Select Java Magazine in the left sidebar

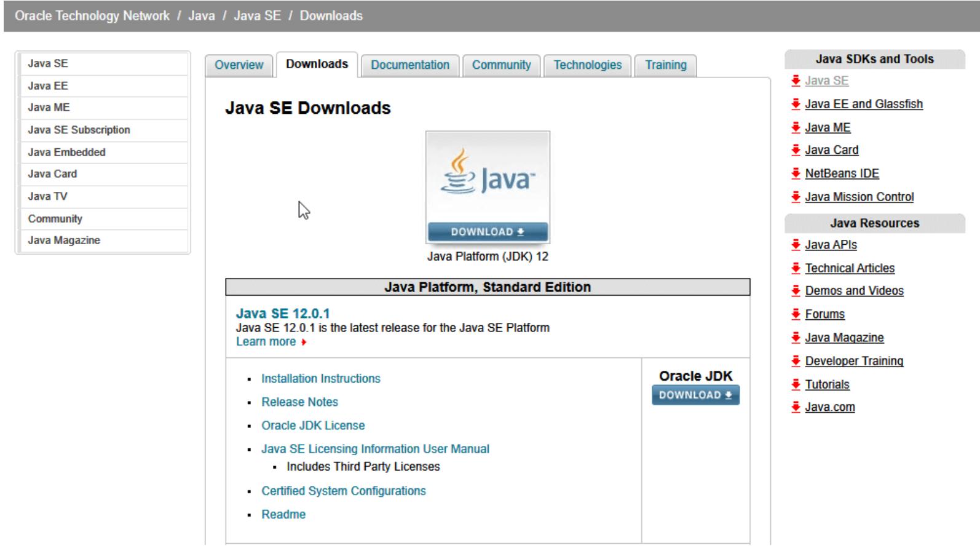point(104,240)
